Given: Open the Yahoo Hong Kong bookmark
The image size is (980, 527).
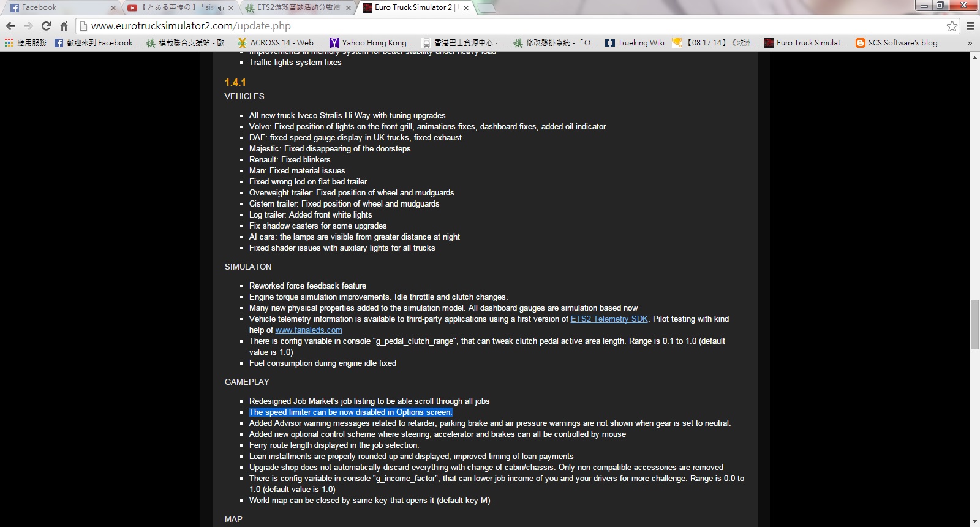Looking at the screenshot, I should click(x=372, y=43).
